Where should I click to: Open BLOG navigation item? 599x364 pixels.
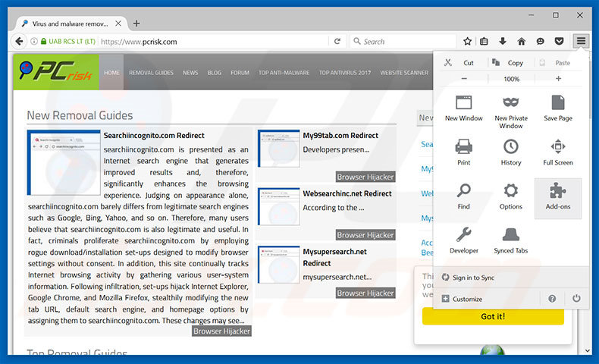[x=215, y=73]
